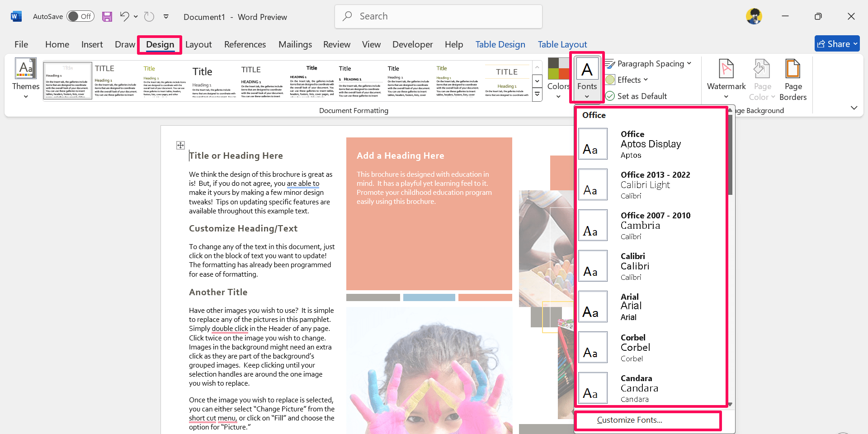Open the Help tab
The width and height of the screenshot is (868, 434).
click(454, 44)
